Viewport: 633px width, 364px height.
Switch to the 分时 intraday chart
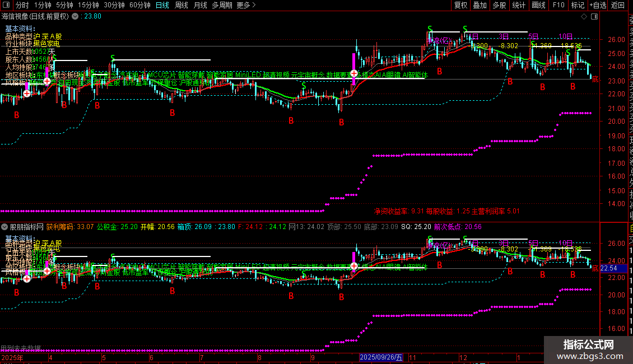coord(22,5)
